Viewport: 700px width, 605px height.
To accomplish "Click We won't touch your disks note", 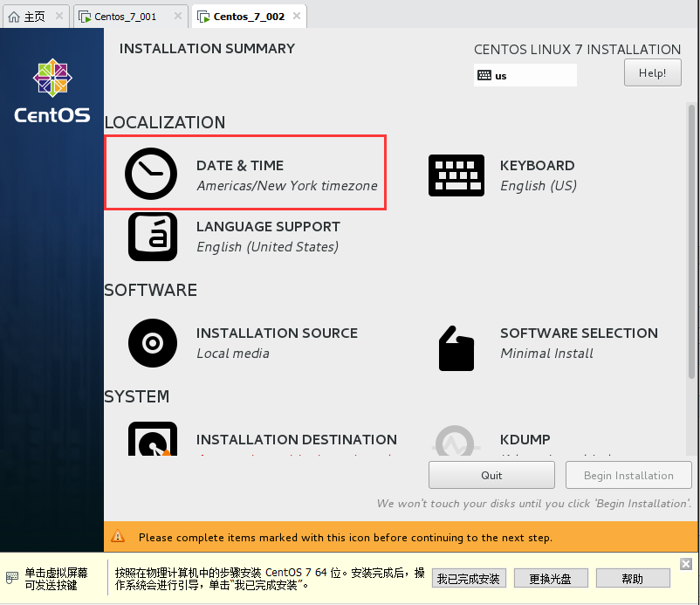I will point(534,504).
